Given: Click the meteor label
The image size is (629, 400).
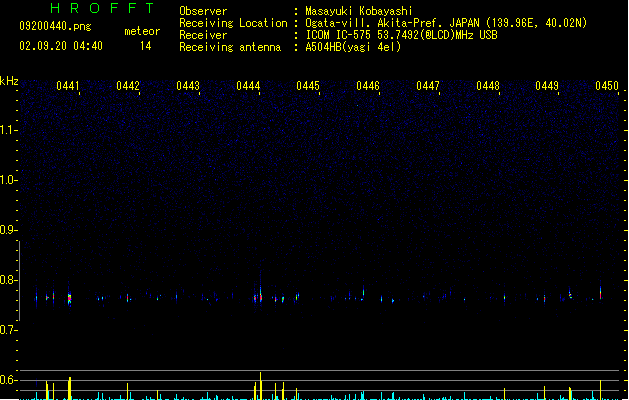Looking at the screenshot, I should [x=142, y=31].
